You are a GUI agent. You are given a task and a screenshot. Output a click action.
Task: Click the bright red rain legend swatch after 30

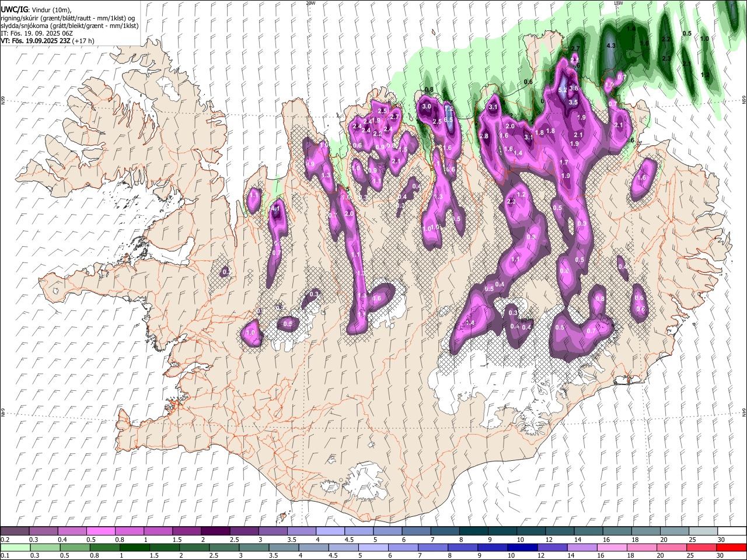click(x=732, y=547)
